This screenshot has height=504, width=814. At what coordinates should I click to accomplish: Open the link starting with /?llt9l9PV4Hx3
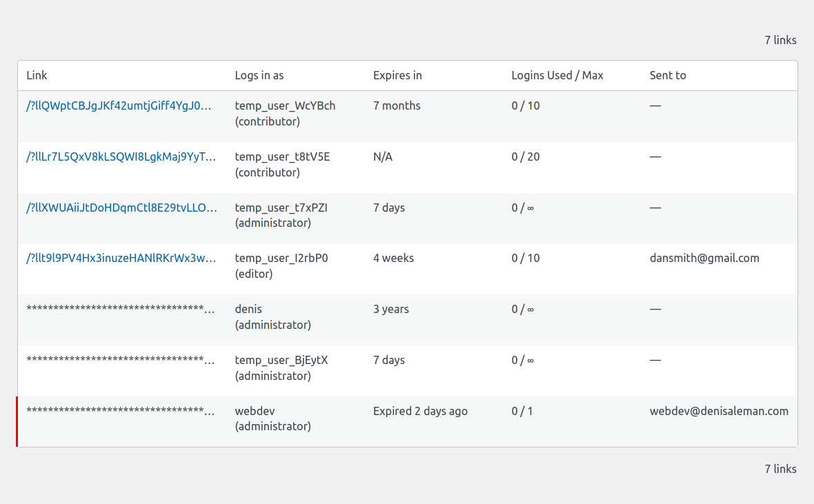121,258
